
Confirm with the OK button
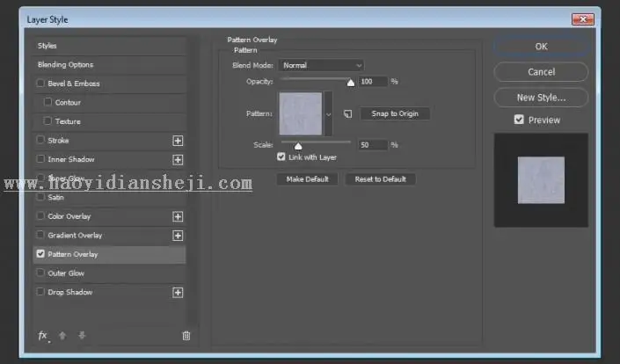(541, 47)
